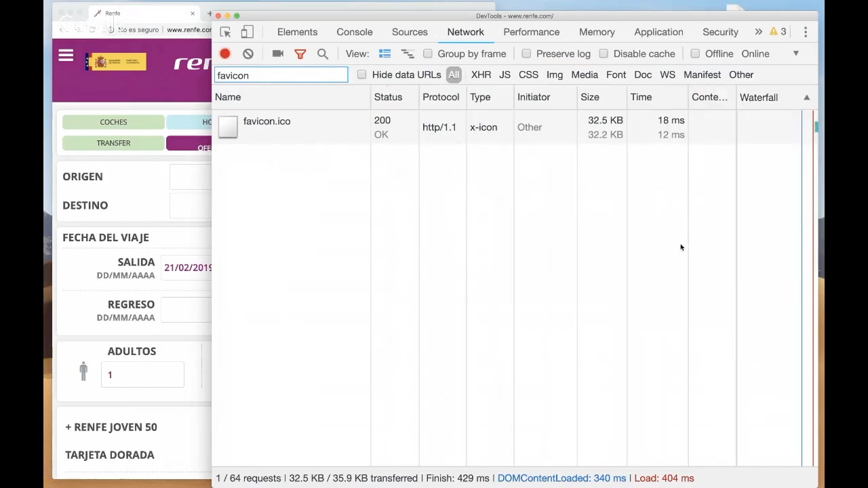Filter requests by Media
This screenshot has width=868, height=488.
(x=585, y=75)
